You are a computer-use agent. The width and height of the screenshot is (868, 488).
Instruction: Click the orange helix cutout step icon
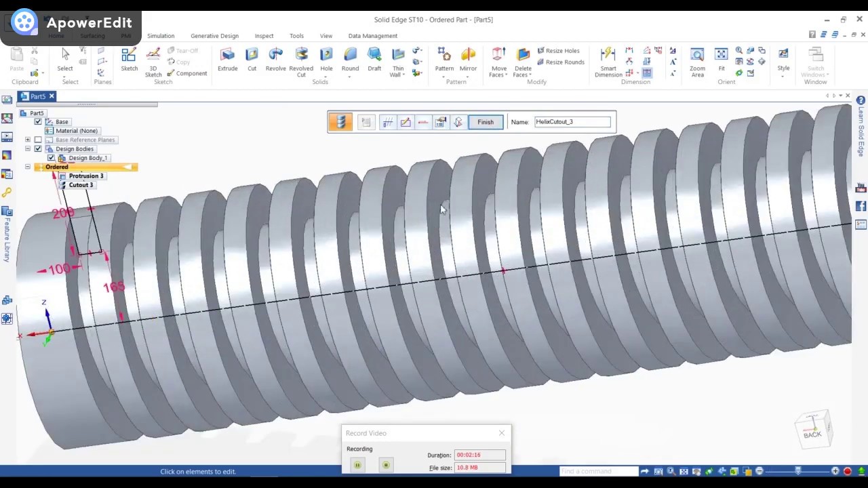coord(340,122)
